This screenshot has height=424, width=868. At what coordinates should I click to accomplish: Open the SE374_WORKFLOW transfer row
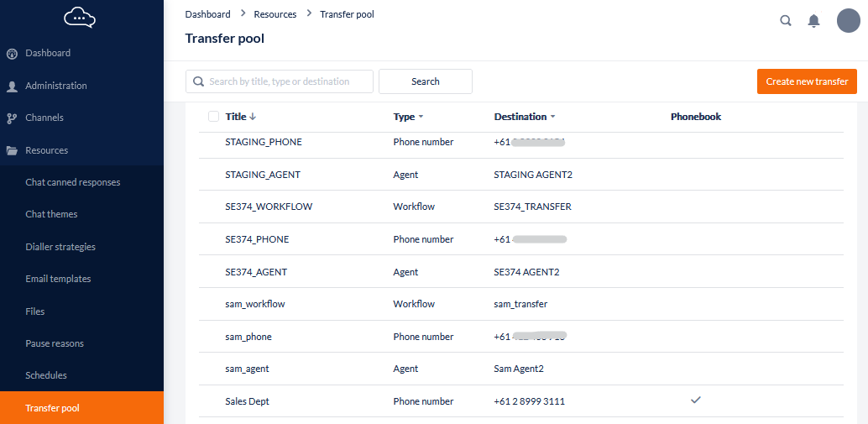(269, 207)
